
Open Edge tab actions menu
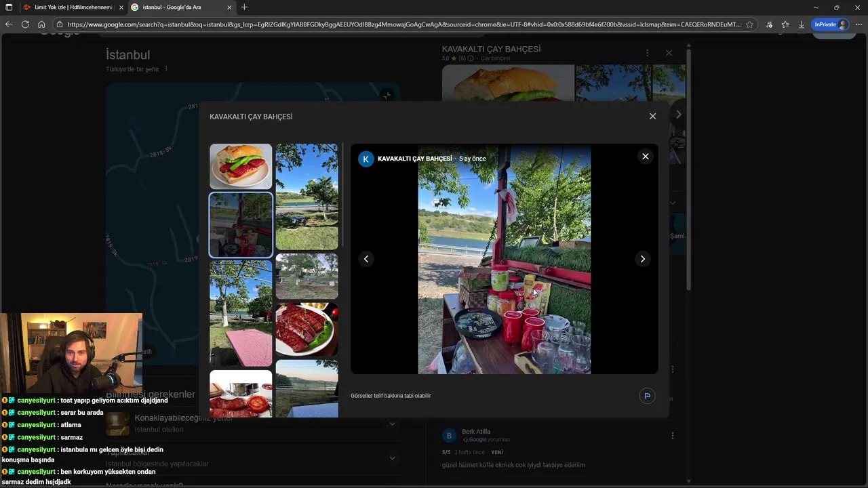tap(9, 7)
